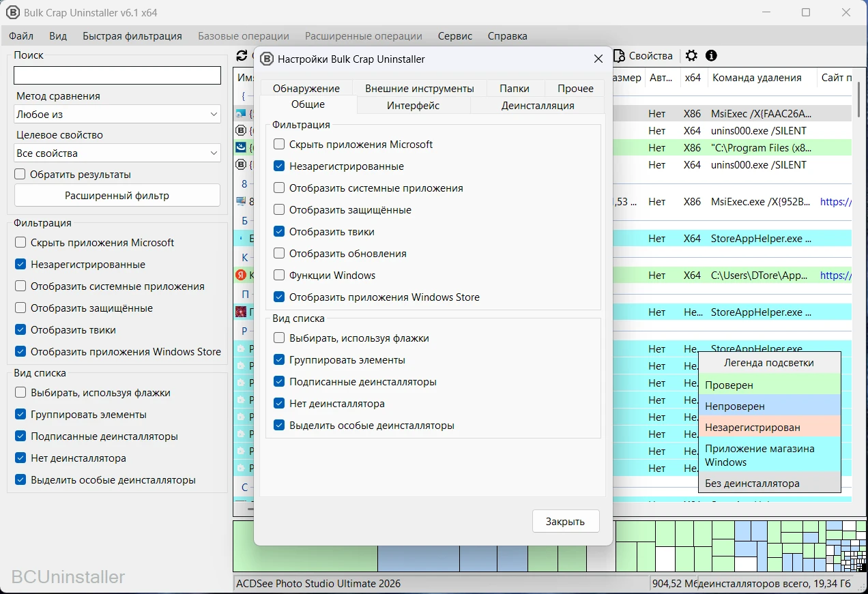Toggle the Обратить результаты checkbox
Image resolution: width=868 pixels, height=594 pixels.
coord(20,175)
